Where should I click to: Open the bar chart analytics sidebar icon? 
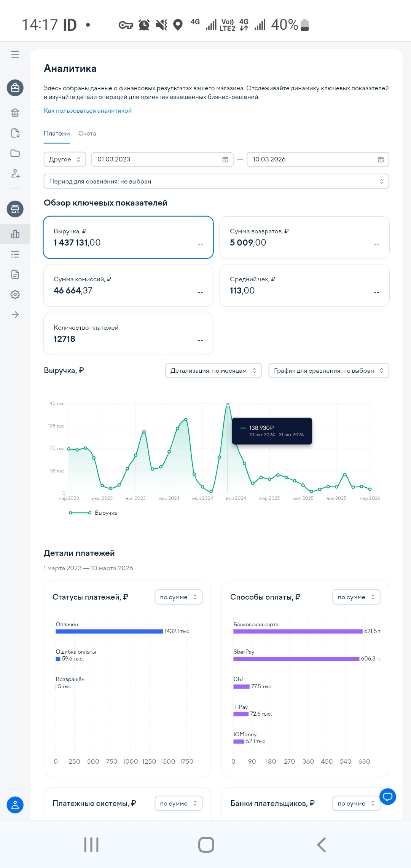pos(15,234)
